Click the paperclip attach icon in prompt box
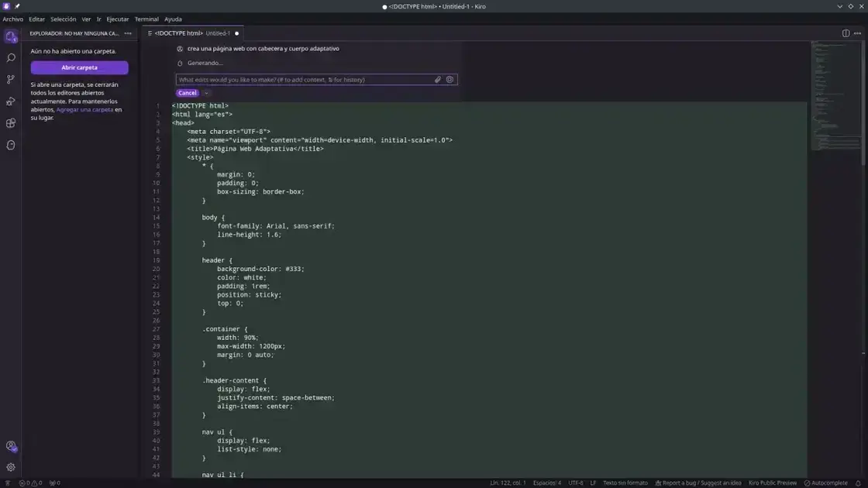868x488 pixels. (x=437, y=80)
